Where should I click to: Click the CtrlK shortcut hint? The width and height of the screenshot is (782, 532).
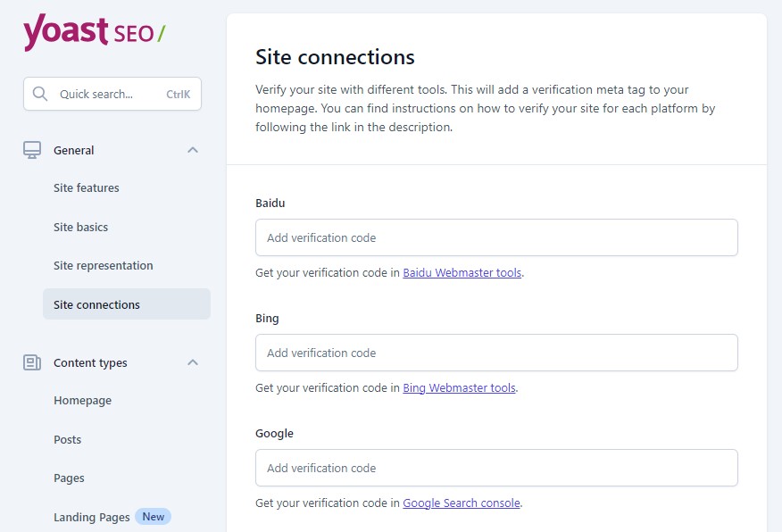point(178,95)
